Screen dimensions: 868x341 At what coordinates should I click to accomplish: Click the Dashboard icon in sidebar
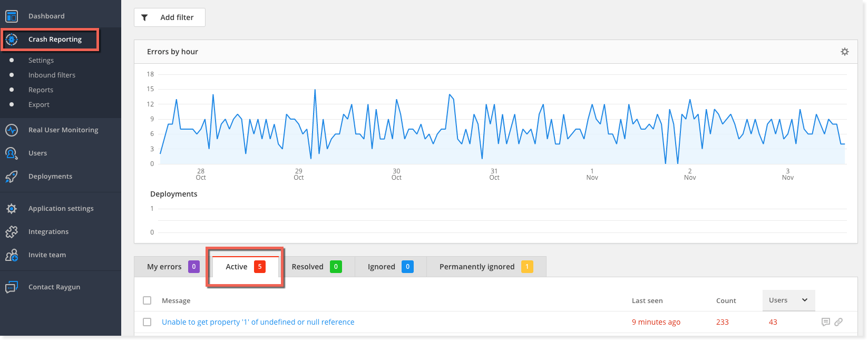(12, 16)
